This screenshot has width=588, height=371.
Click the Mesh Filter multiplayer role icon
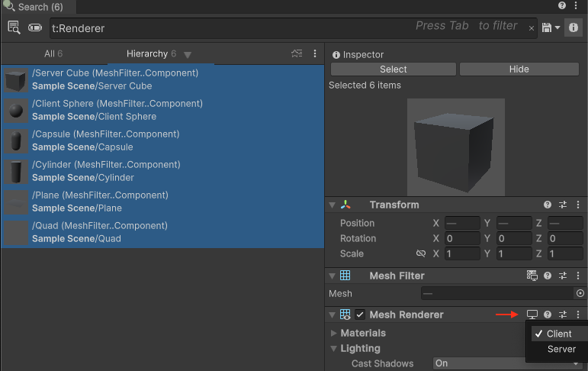coord(532,276)
